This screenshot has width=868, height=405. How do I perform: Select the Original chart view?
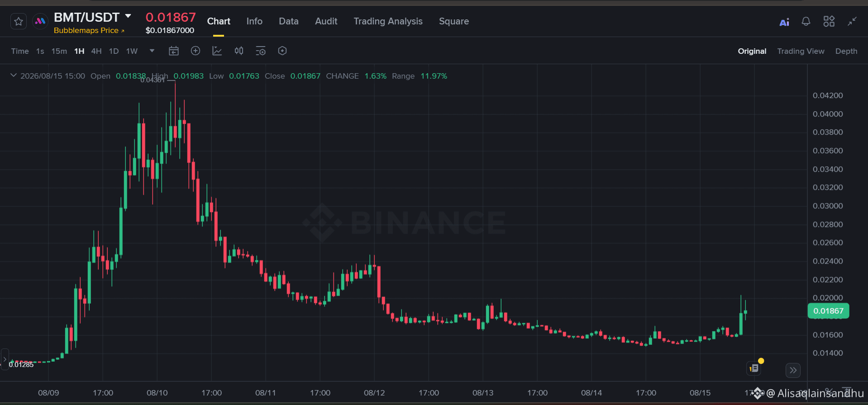[x=752, y=51]
